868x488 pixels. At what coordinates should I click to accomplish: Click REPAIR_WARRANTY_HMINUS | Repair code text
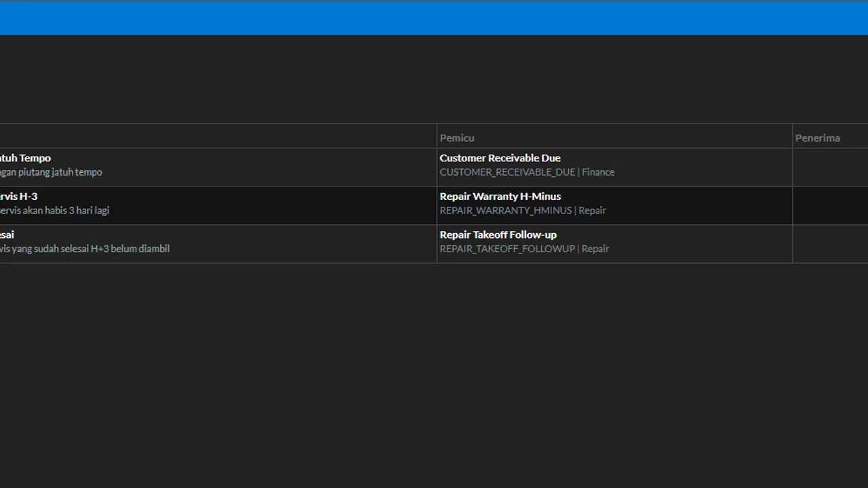pyautogui.click(x=523, y=211)
